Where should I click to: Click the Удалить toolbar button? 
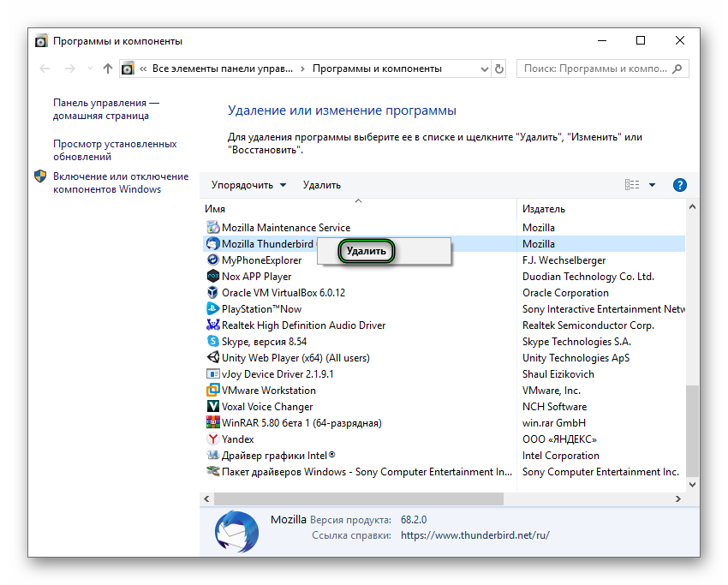click(322, 185)
